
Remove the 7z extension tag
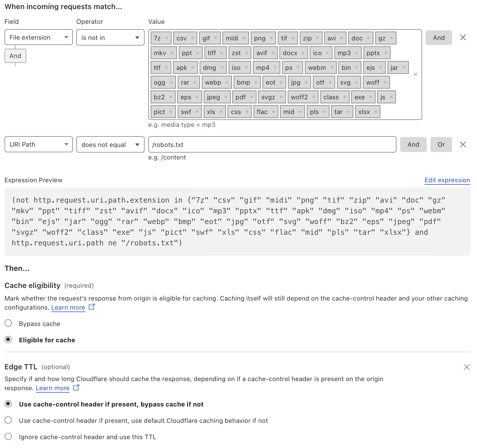166,38
